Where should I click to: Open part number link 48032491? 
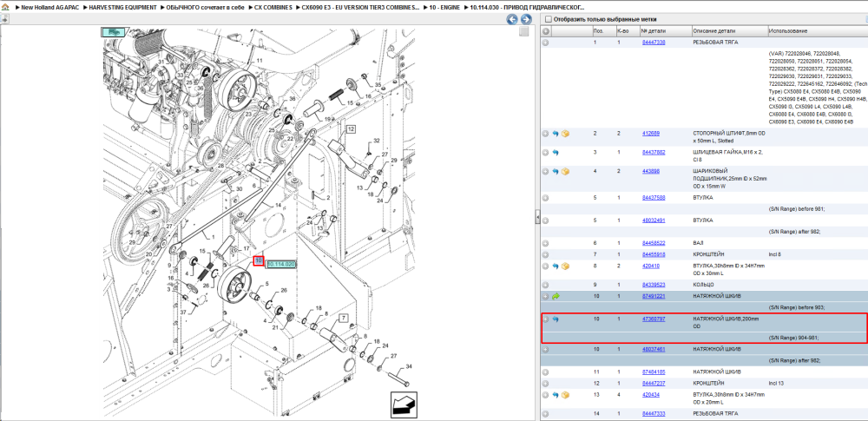click(x=654, y=220)
